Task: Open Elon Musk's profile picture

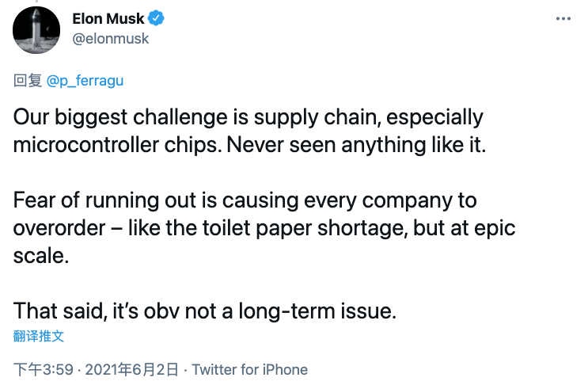Action: pos(36,29)
